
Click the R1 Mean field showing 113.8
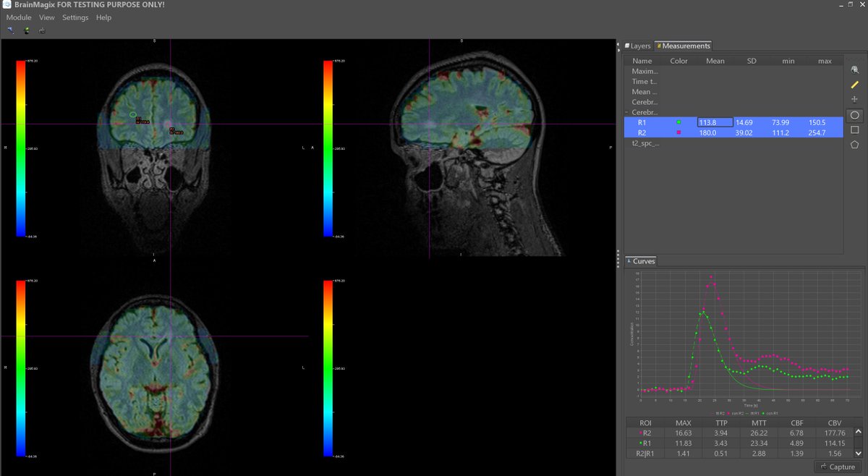[715, 123]
